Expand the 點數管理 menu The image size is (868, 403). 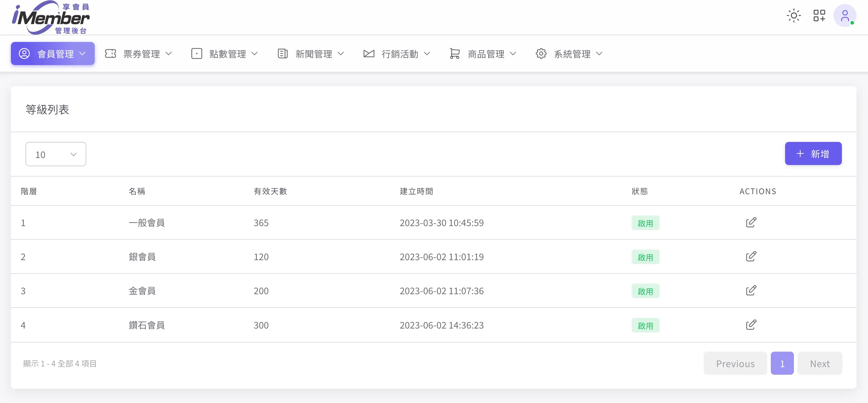tap(224, 53)
